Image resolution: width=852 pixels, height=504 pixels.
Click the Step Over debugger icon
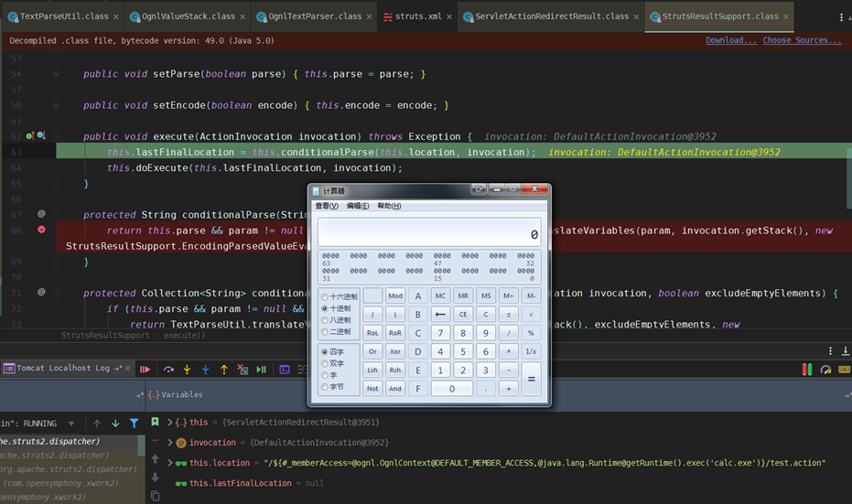[168, 370]
